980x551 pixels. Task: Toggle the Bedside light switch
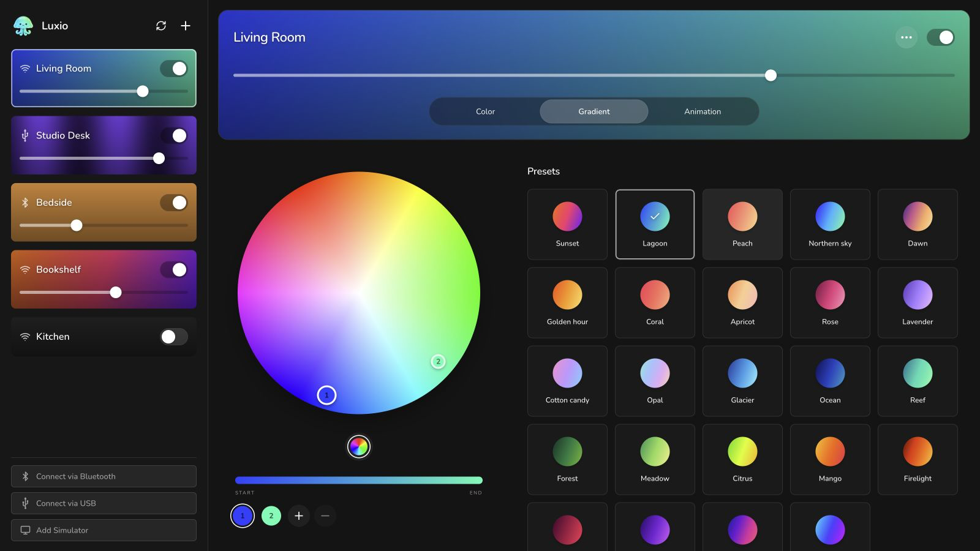pyautogui.click(x=174, y=203)
